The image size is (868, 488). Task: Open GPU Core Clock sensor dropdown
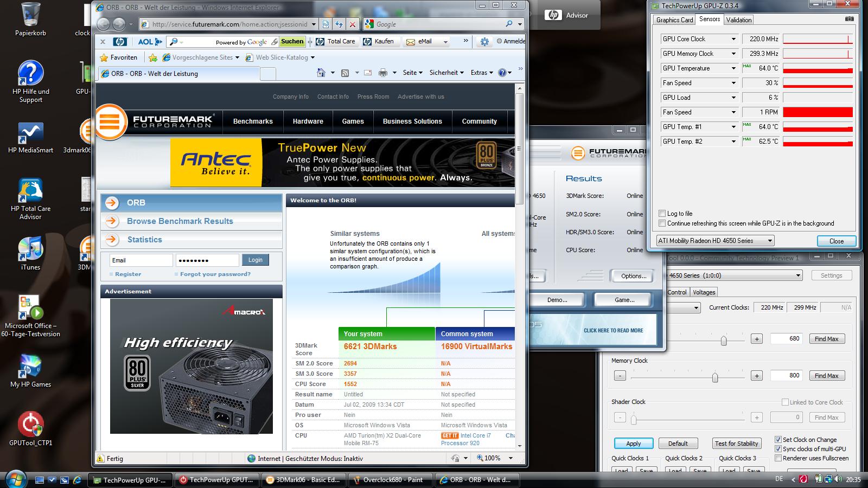733,39
